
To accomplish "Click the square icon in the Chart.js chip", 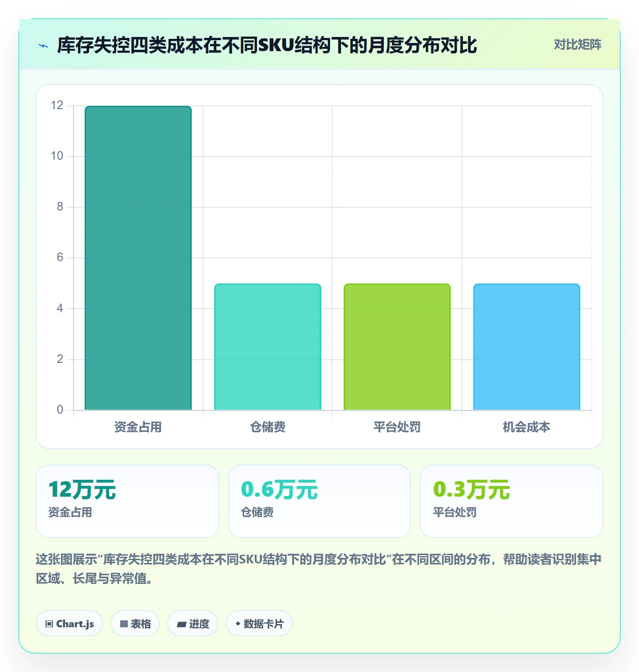I will pos(49,624).
